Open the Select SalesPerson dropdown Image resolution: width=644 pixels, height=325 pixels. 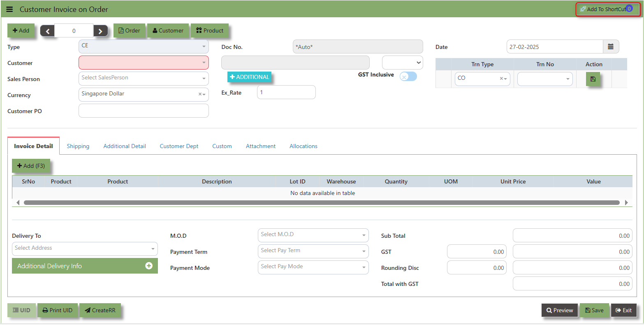(x=144, y=79)
